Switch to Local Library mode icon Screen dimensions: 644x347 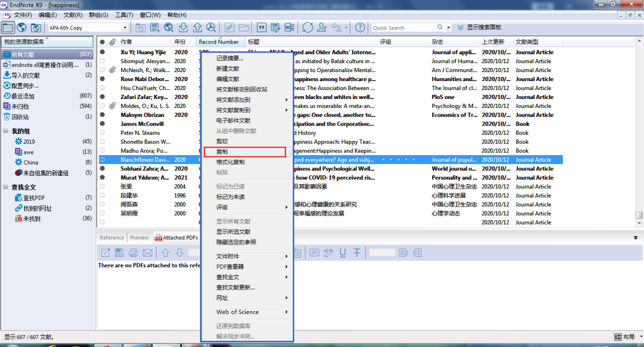point(8,27)
